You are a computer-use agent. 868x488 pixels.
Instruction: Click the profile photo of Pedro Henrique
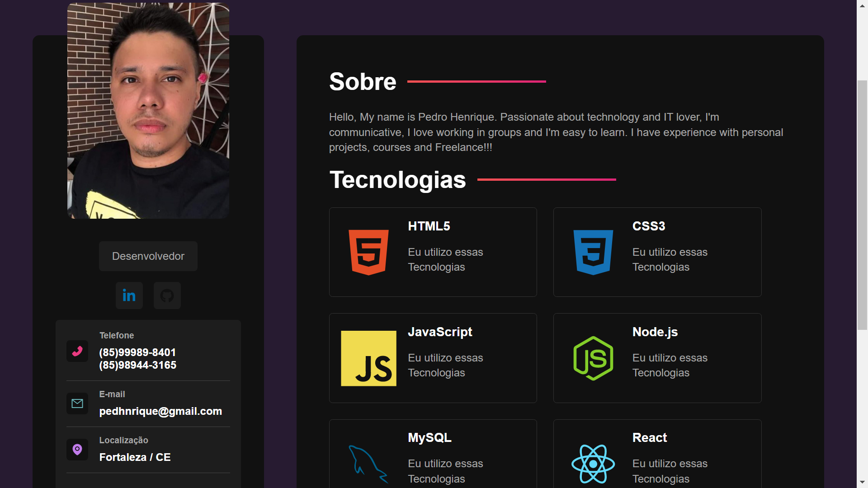coord(148,111)
